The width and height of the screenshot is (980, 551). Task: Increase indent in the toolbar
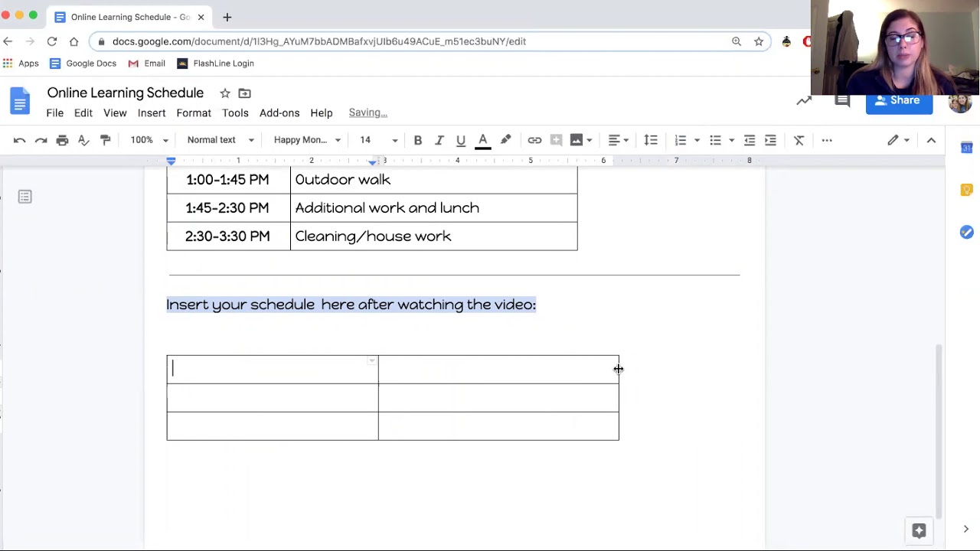pos(771,140)
